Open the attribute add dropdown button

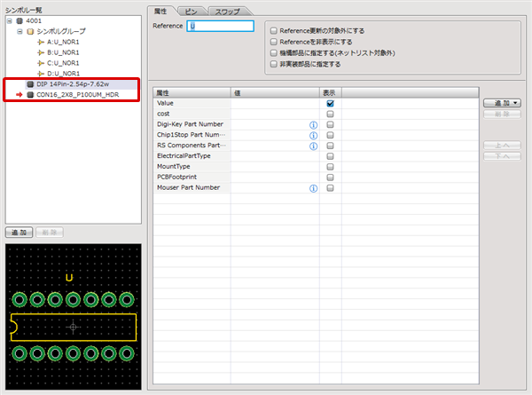[x=502, y=103]
